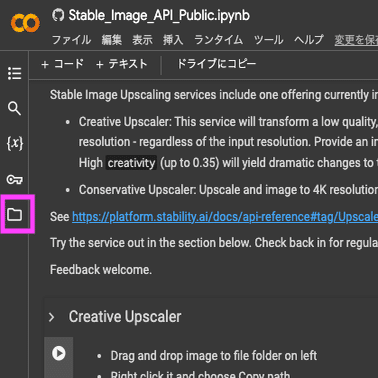Click the GitHub icon beside the notebook title
The width and height of the screenshot is (378, 378).
(58, 15)
